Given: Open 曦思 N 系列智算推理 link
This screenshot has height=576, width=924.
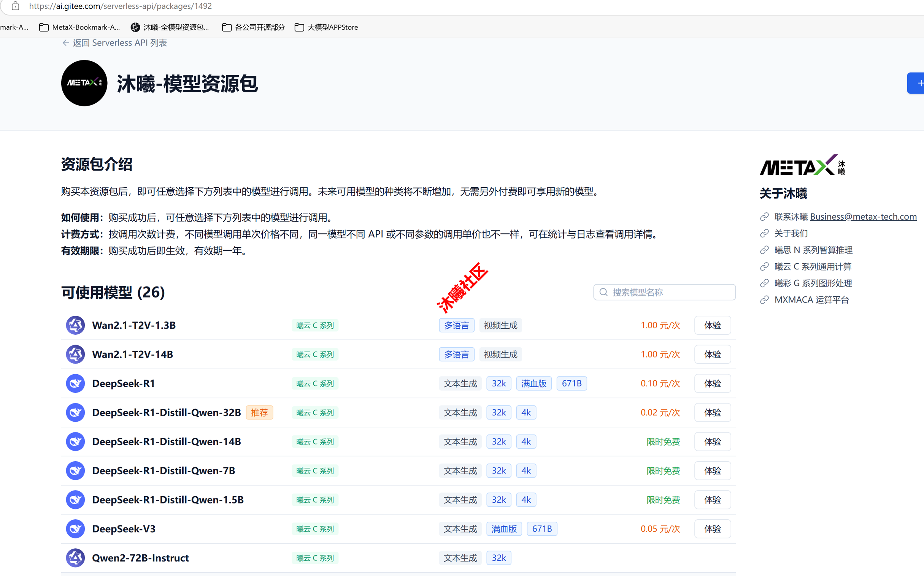Looking at the screenshot, I should click(x=813, y=250).
